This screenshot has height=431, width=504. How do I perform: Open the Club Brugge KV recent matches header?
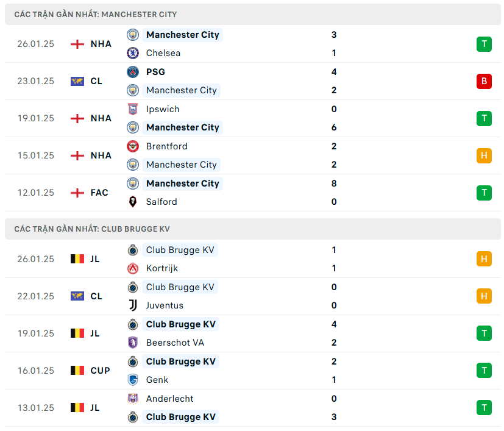coord(92,229)
